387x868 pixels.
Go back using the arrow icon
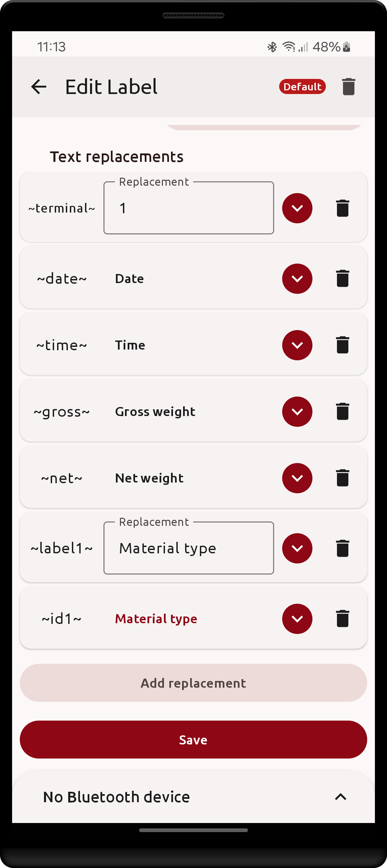click(x=39, y=87)
